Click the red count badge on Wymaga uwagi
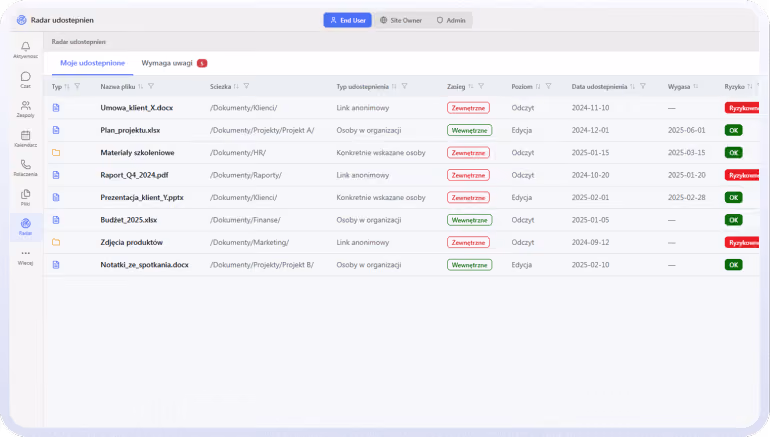Image resolution: width=770 pixels, height=437 pixels. pyautogui.click(x=202, y=63)
